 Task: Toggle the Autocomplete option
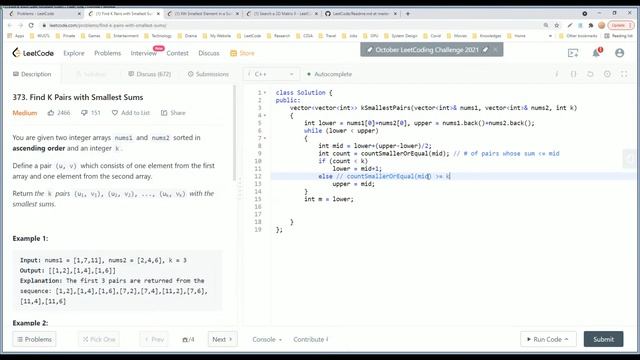(x=329, y=74)
